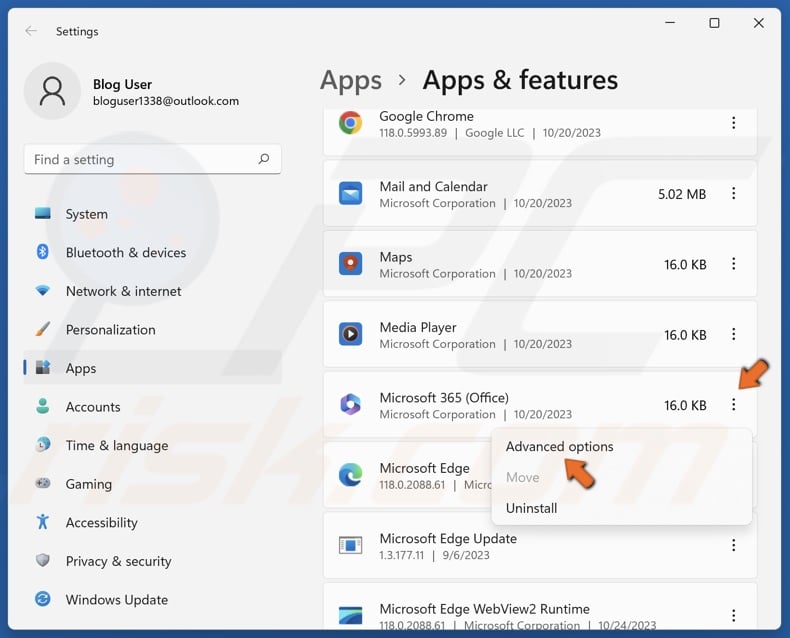Select the Apps category

[x=152, y=368]
